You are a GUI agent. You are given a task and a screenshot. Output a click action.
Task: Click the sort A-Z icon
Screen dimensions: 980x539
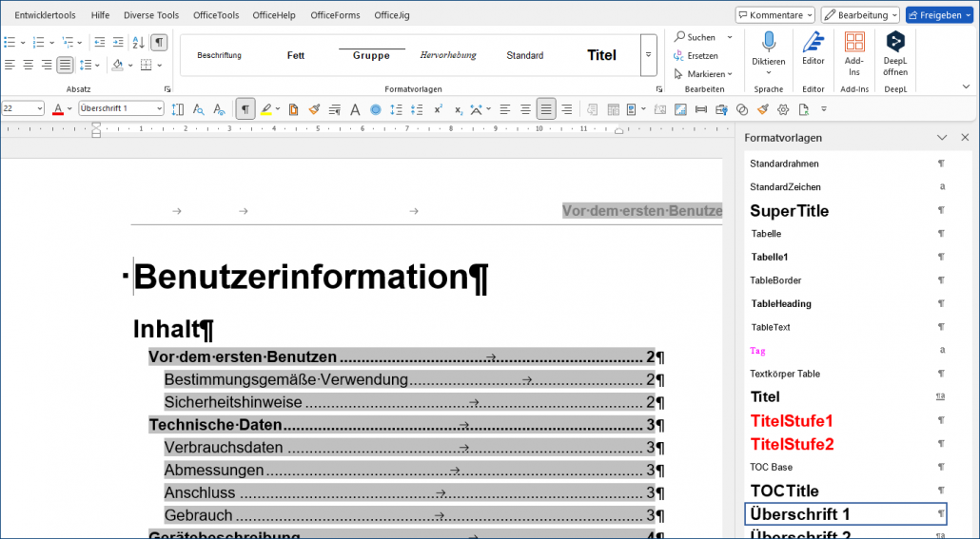138,42
